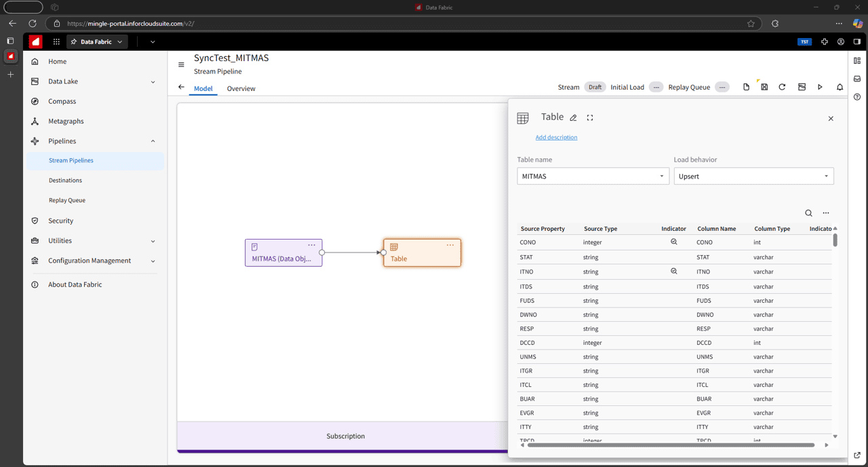The width and height of the screenshot is (868, 467).
Task: Click the Pipelines icon in sidebar
Action: tap(35, 141)
